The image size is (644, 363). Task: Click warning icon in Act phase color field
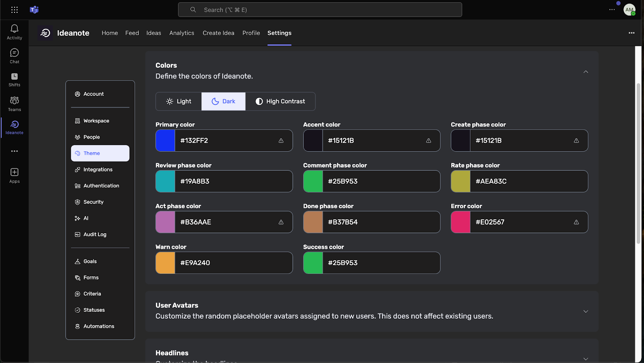[281, 222]
